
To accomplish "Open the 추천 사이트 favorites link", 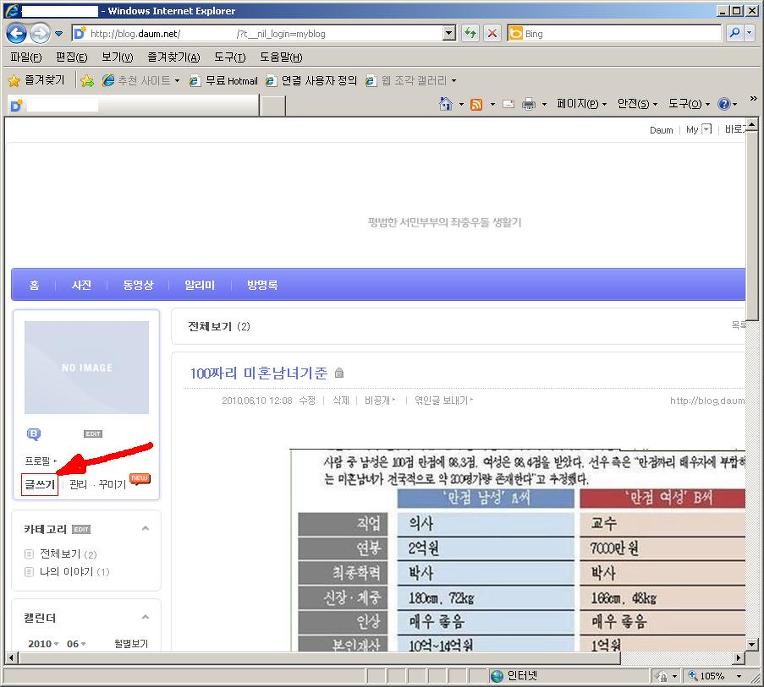I will click(141, 80).
